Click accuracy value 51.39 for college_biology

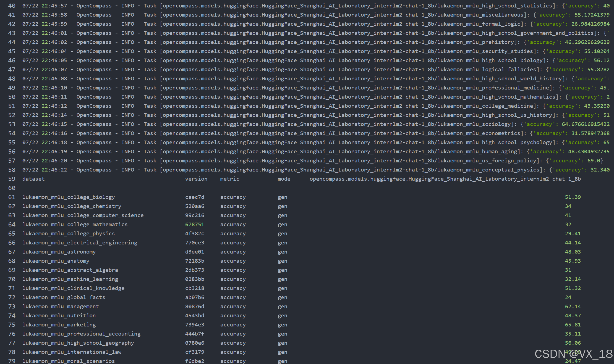573,197
